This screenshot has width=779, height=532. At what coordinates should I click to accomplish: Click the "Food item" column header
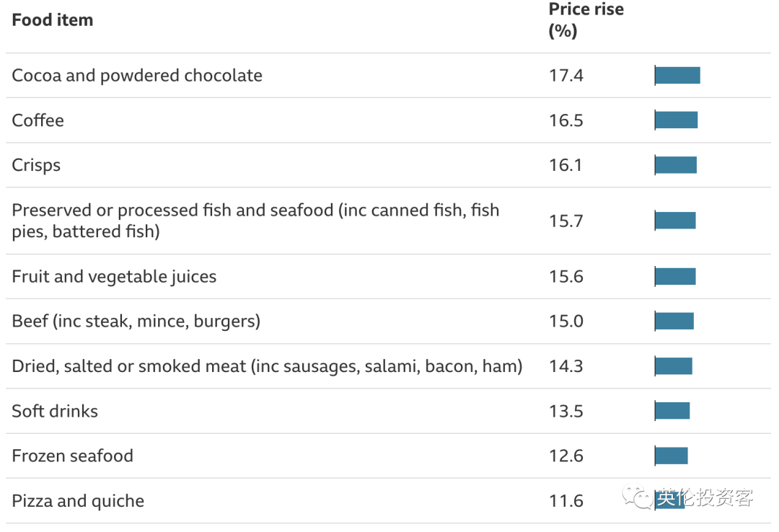click(x=53, y=20)
